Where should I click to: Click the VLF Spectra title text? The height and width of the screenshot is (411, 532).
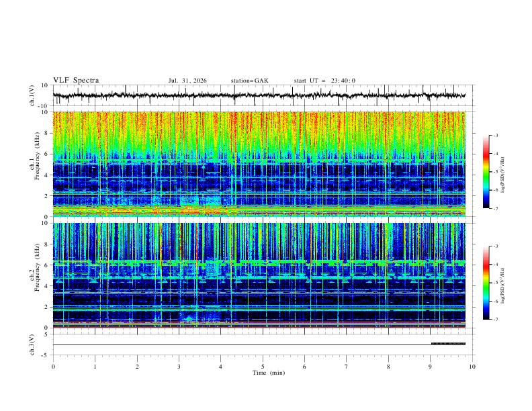[x=76, y=81]
